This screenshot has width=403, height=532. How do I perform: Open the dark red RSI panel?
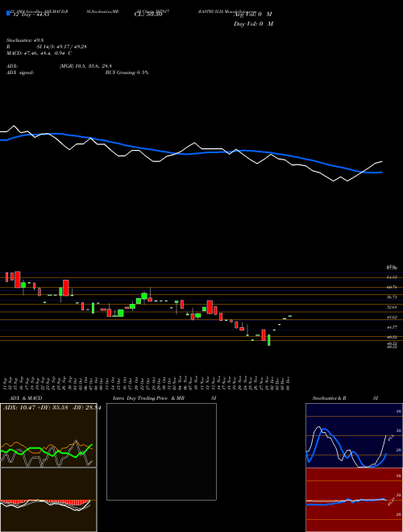354,500
